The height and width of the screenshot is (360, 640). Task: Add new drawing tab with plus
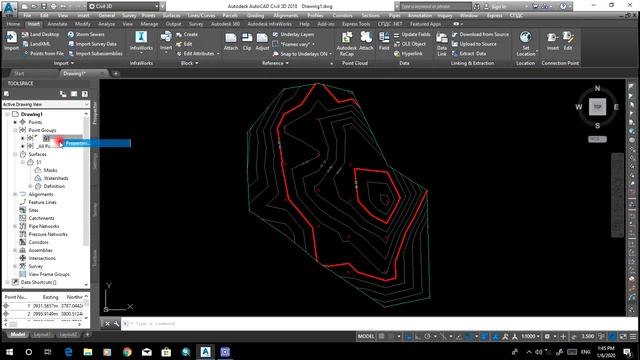[116, 73]
